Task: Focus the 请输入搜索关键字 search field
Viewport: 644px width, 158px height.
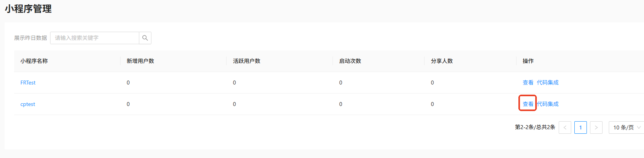Action: tap(95, 38)
